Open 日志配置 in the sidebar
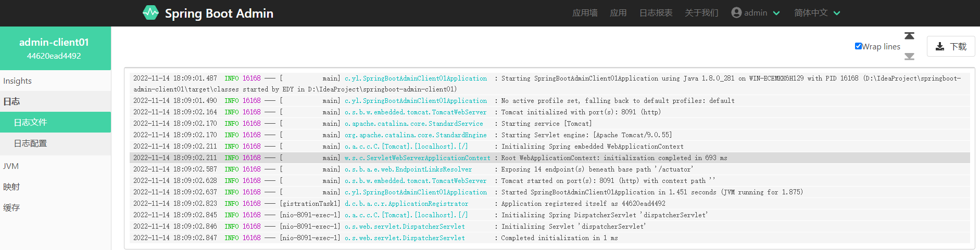 click(30, 143)
